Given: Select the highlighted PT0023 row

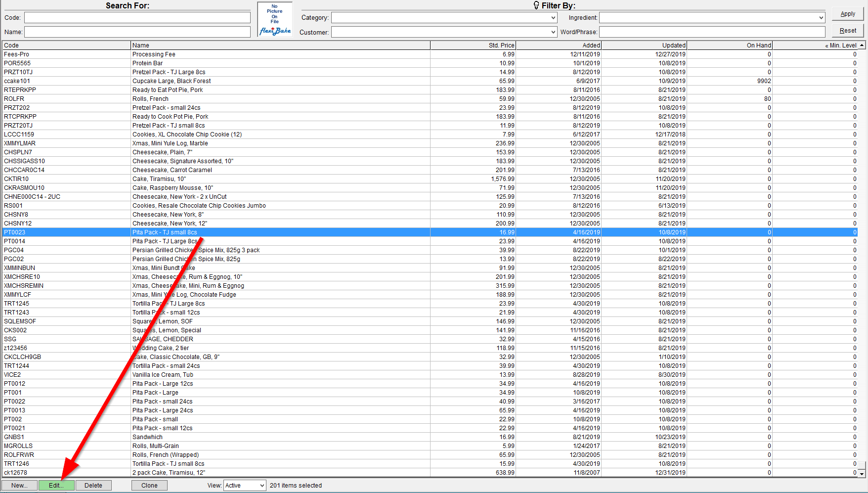Looking at the screenshot, I should [430, 232].
